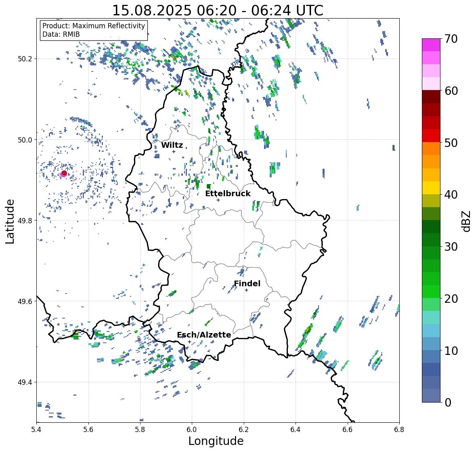The height and width of the screenshot is (451, 476).
Task: Click the 50 value on the colorbar
Action: coord(451,143)
